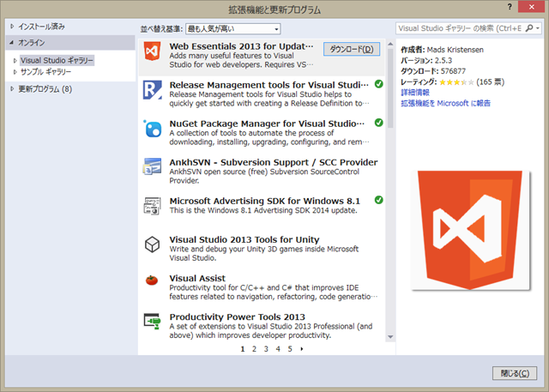The image size is (549, 392).
Task: Select AnkhSVN - Subversion Support entry
Action: [262, 172]
